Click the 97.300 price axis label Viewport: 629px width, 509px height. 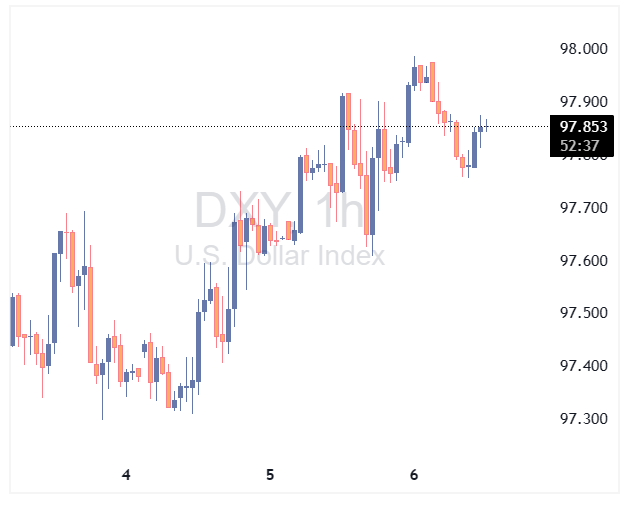[x=584, y=418]
